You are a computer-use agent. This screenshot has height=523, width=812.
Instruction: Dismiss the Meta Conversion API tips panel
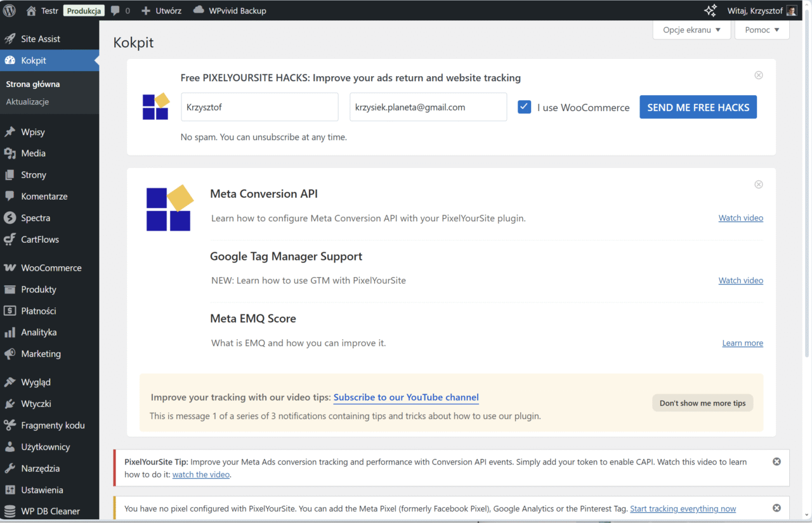click(x=759, y=184)
